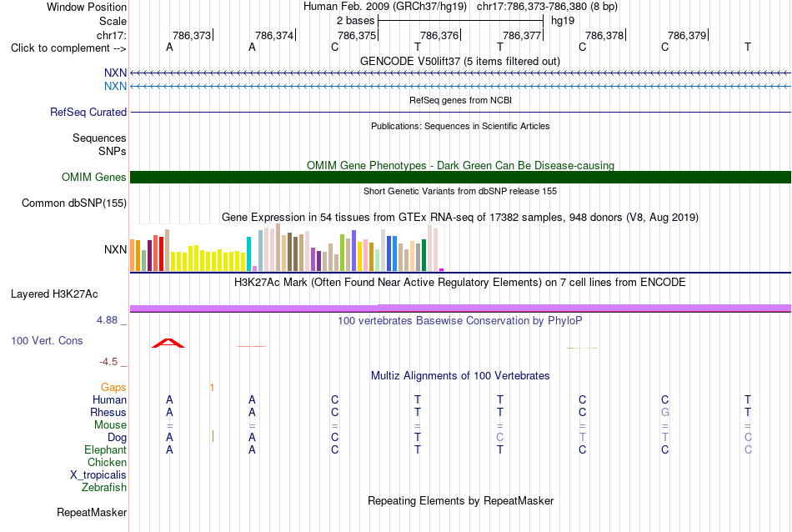Click the SNPs publications track label
This screenshot has height=532, width=792.
coord(113,151)
